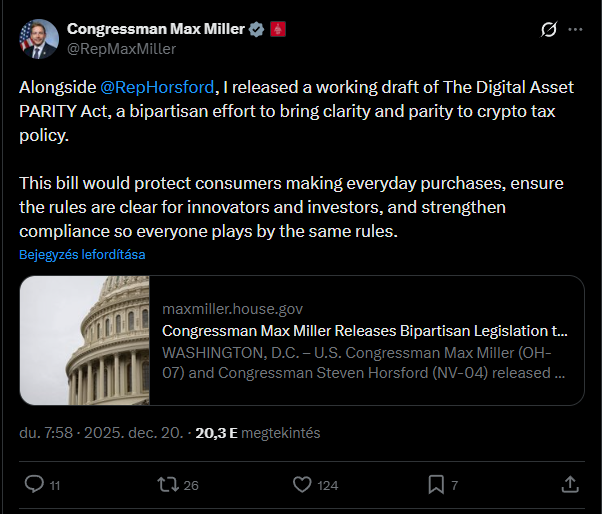Click the Congressman Max Miller display name
Image resolution: width=602 pixels, height=514 pixels.
pos(156,29)
